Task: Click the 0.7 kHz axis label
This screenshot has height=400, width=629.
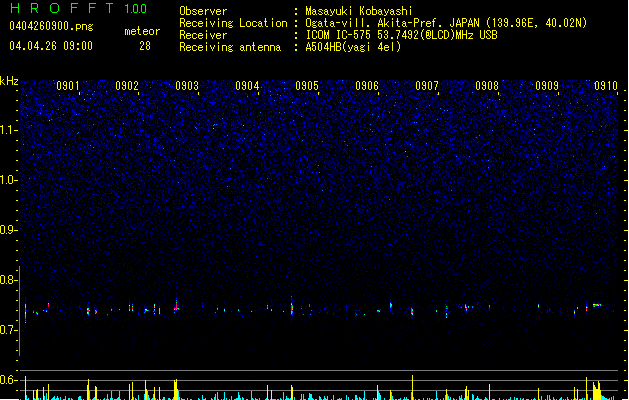Action: pyautogui.click(x=9, y=330)
